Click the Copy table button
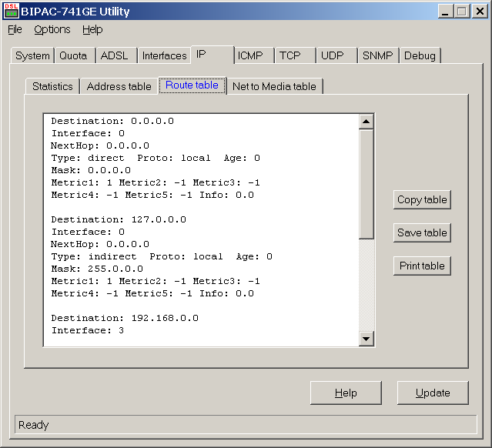The height and width of the screenshot is (448, 492). (422, 199)
